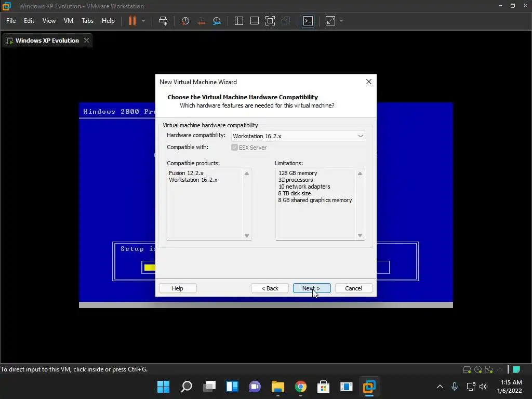Screen dimensions: 532x399
Task: Open Microsoft Store from taskbar
Action: click(x=323, y=387)
